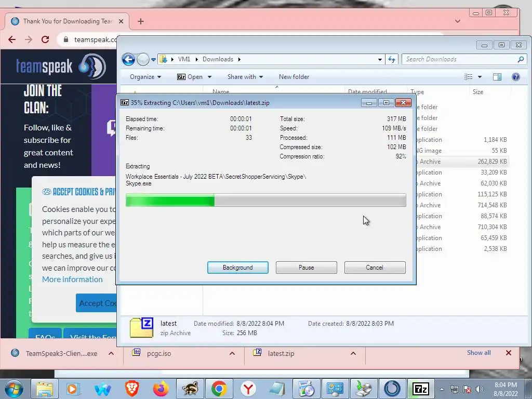Open Explorer recent locations dropdown

pyautogui.click(x=153, y=60)
